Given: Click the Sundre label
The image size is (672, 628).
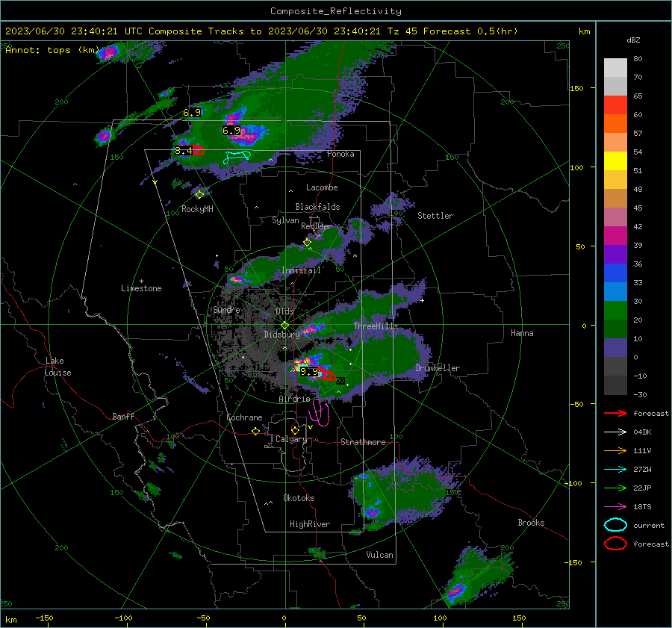Looking at the screenshot, I should tap(226, 310).
